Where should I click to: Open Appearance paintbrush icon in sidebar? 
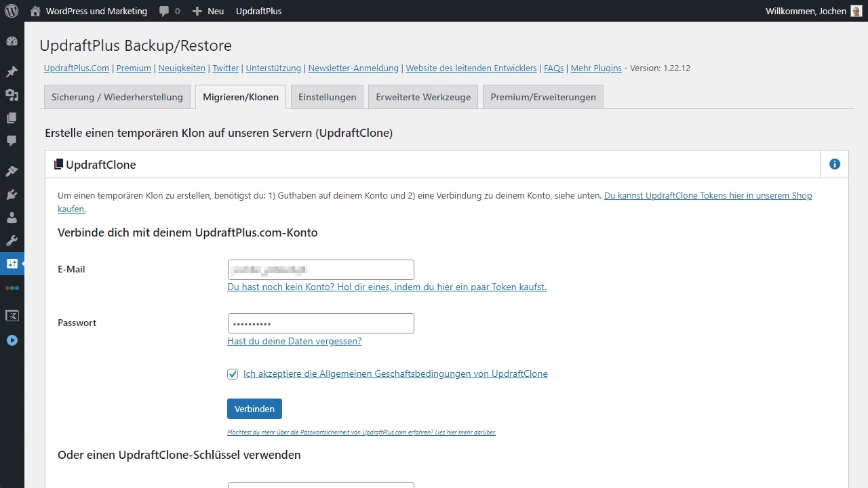click(x=12, y=171)
